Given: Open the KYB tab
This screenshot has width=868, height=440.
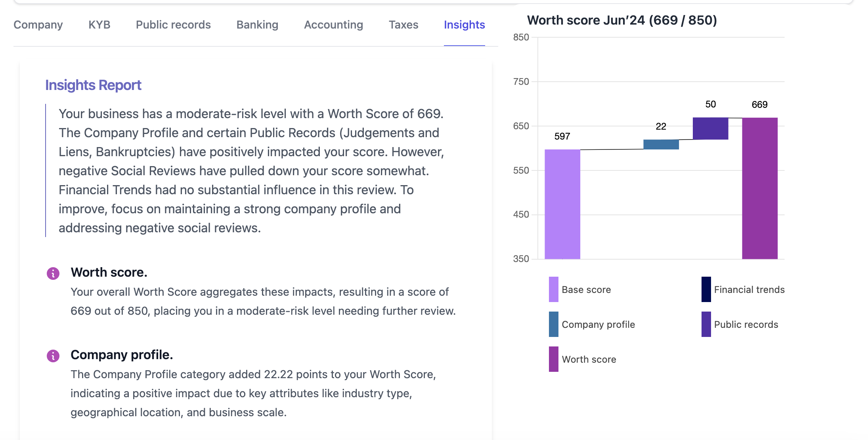Looking at the screenshot, I should (x=99, y=25).
